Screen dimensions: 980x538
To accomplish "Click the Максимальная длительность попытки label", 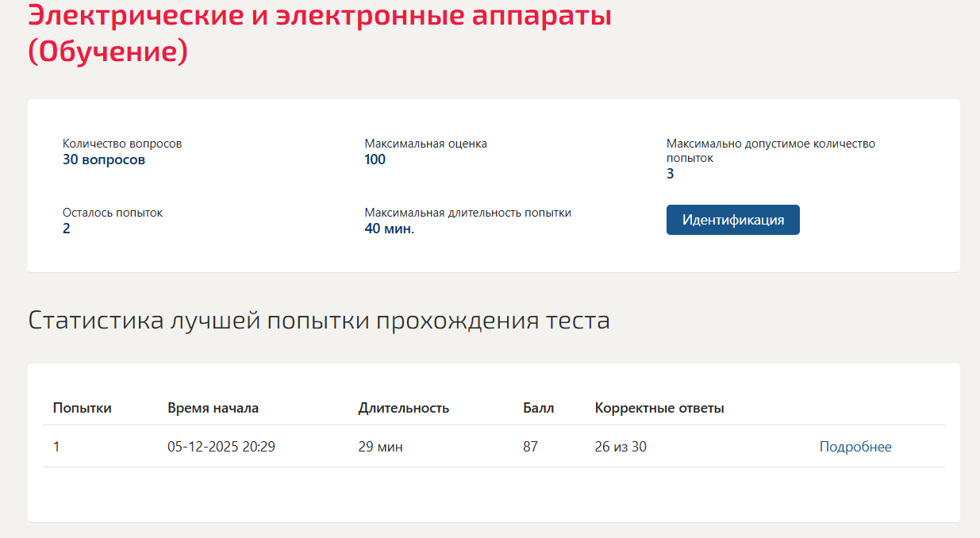I will 468,213.
